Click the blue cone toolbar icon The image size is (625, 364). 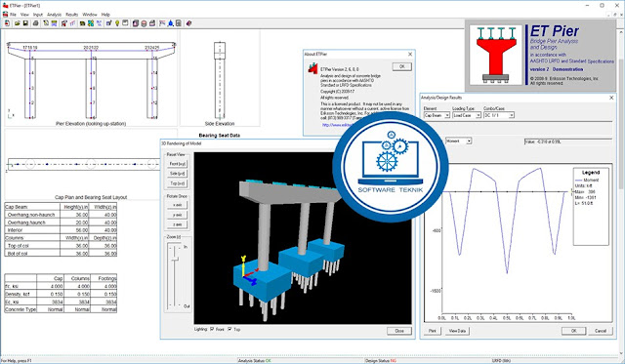tap(171, 23)
